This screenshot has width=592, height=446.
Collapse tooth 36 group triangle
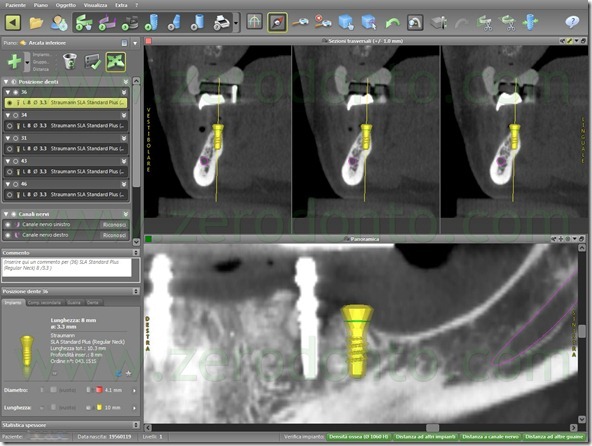(8, 92)
